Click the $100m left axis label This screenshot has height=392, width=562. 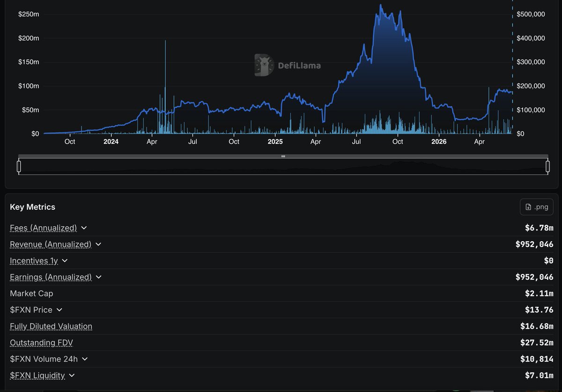point(29,86)
